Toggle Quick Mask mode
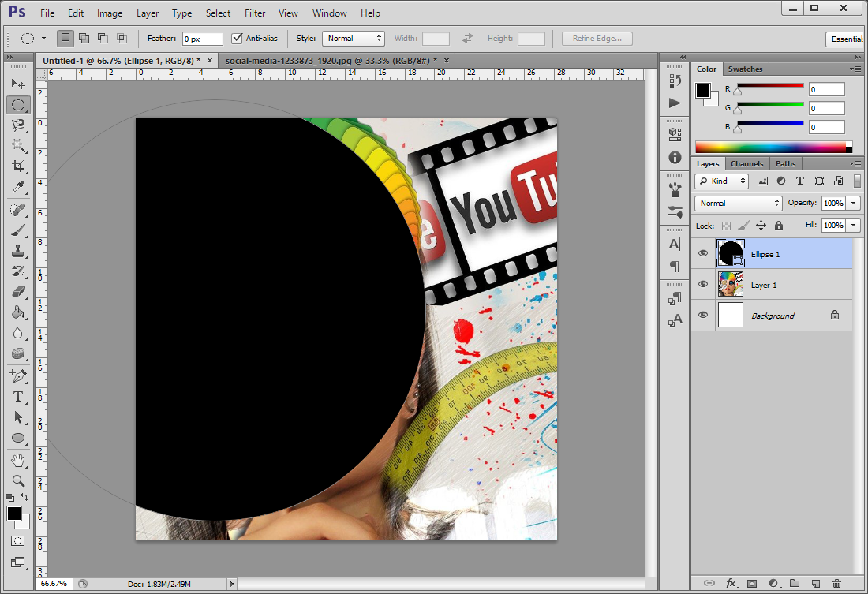Image resolution: width=868 pixels, height=594 pixels. point(17,541)
